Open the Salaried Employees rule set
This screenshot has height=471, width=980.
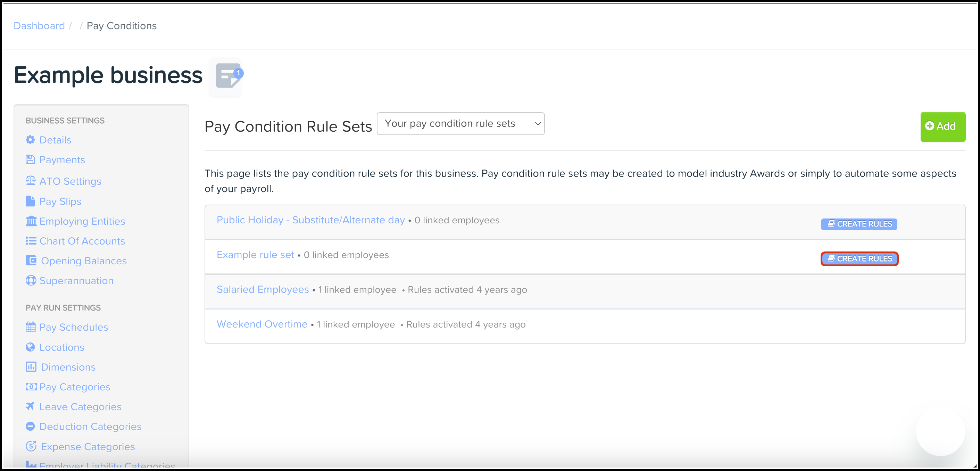click(263, 289)
